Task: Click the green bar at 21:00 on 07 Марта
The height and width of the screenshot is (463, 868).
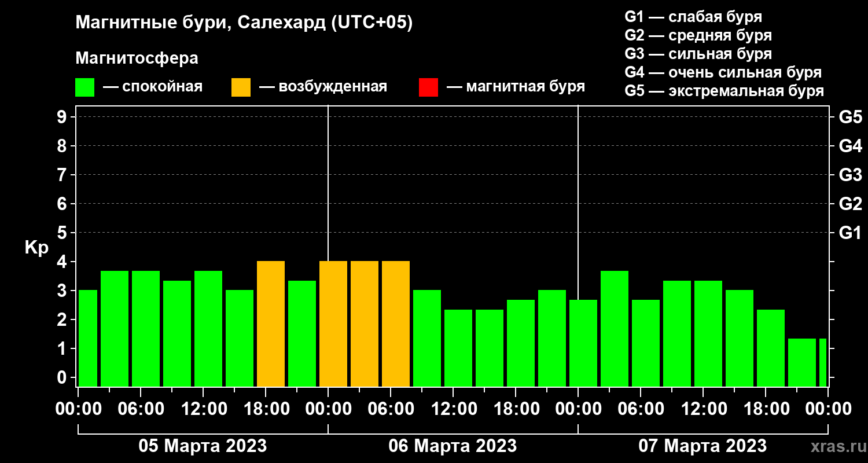Action: (x=802, y=362)
